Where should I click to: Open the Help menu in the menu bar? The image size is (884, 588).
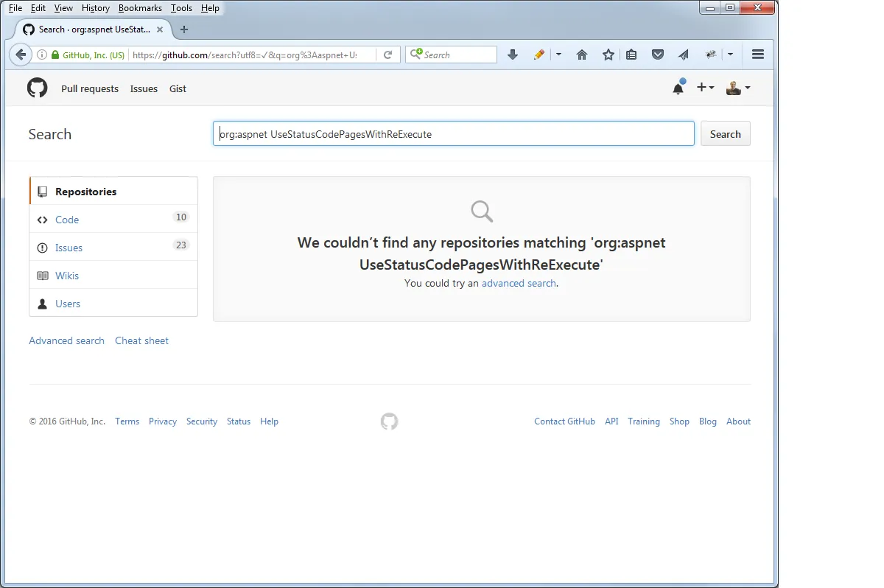210,8
